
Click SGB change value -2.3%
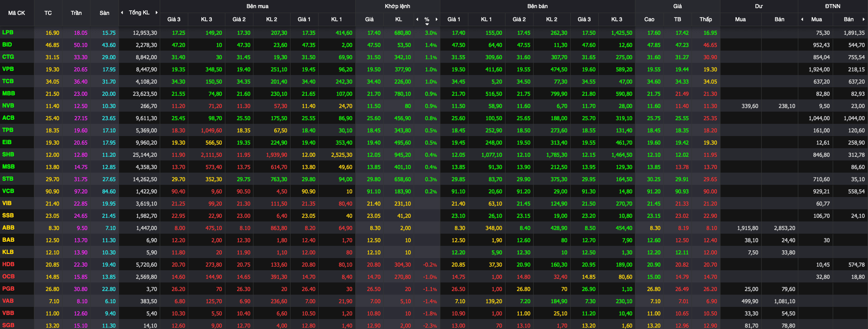click(430, 326)
